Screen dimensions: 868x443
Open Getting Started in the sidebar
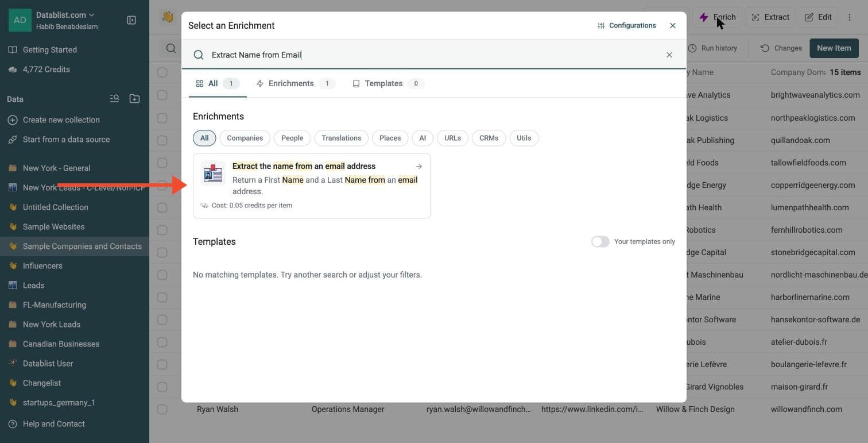[49, 50]
